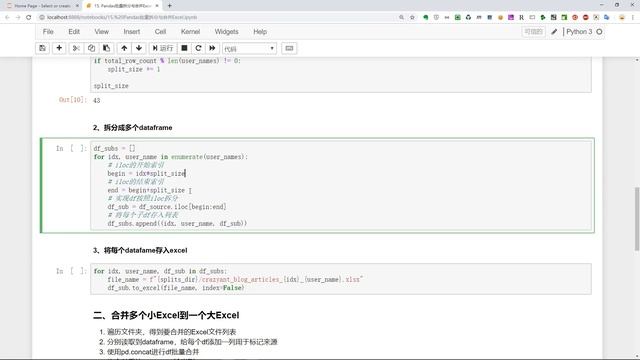Open the Cell menu
The height and width of the screenshot is (360, 640).
tap(160, 31)
